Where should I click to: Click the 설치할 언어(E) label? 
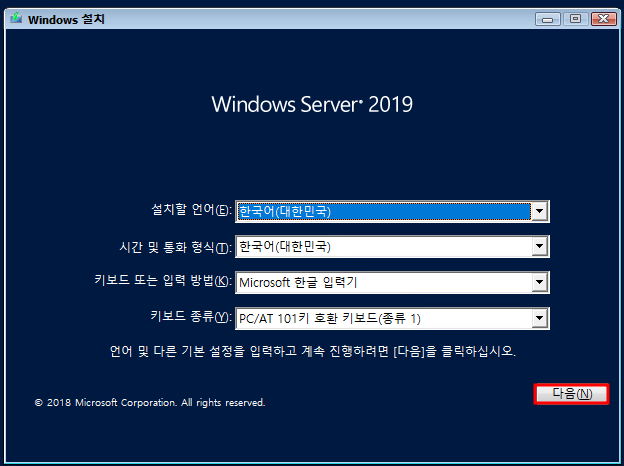click(191, 210)
